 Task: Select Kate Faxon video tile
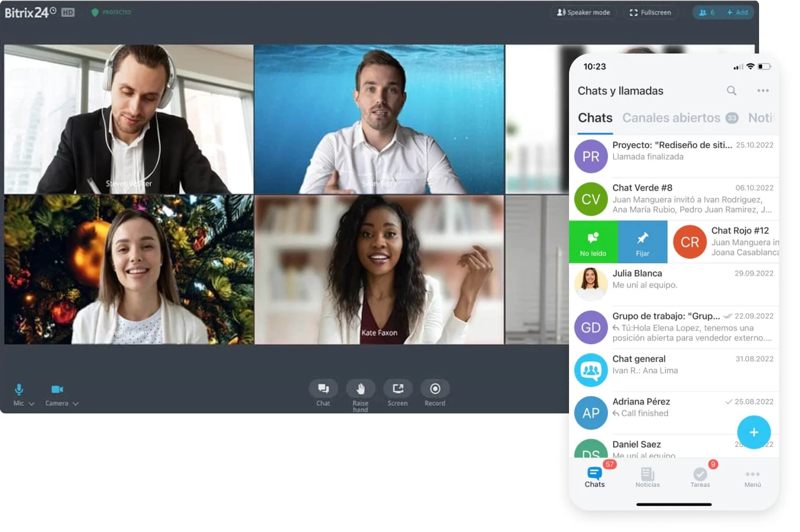tap(379, 270)
